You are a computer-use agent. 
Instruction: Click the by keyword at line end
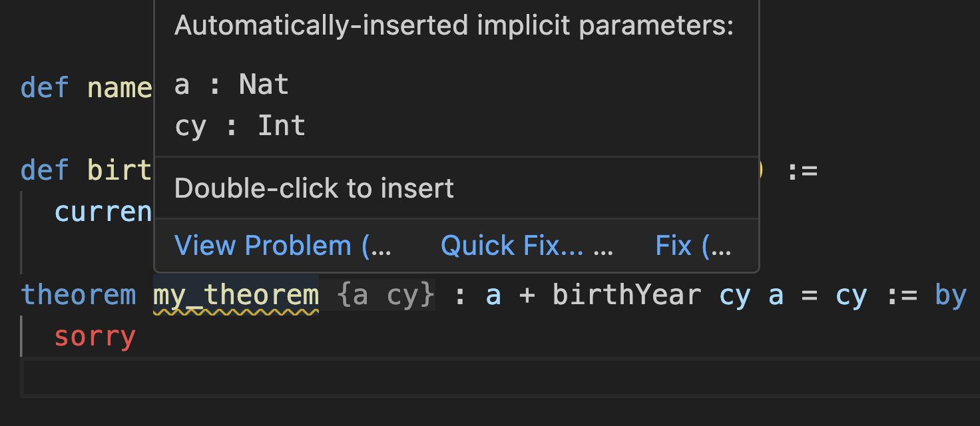(950, 294)
